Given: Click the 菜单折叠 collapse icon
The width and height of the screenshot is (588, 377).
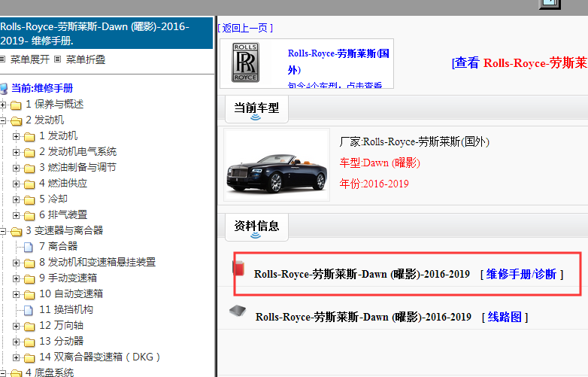Looking at the screenshot, I should (57, 59).
